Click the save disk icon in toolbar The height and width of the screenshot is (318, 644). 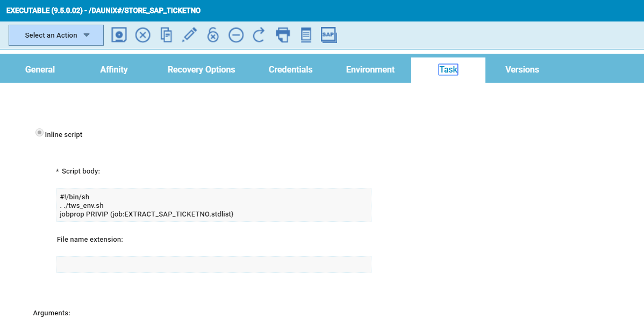tap(119, 35)
